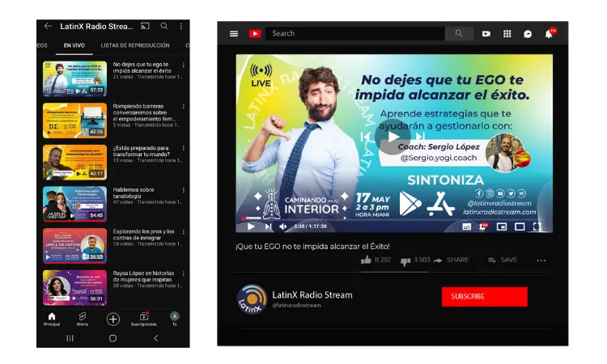Open the LatinX Radio Stream channel name link
Screen dimensions: 607x364
pyautogui.click(x=312, y=294)
